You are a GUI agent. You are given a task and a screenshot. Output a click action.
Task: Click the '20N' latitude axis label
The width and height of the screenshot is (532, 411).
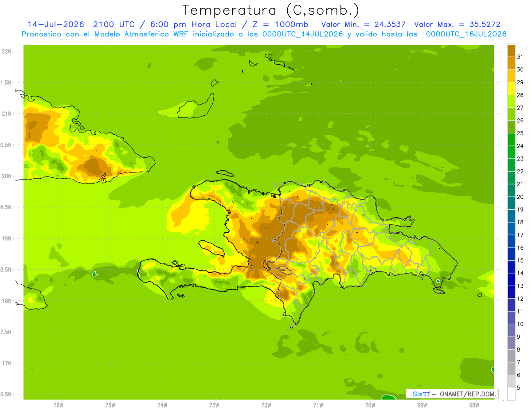[7, 176]
